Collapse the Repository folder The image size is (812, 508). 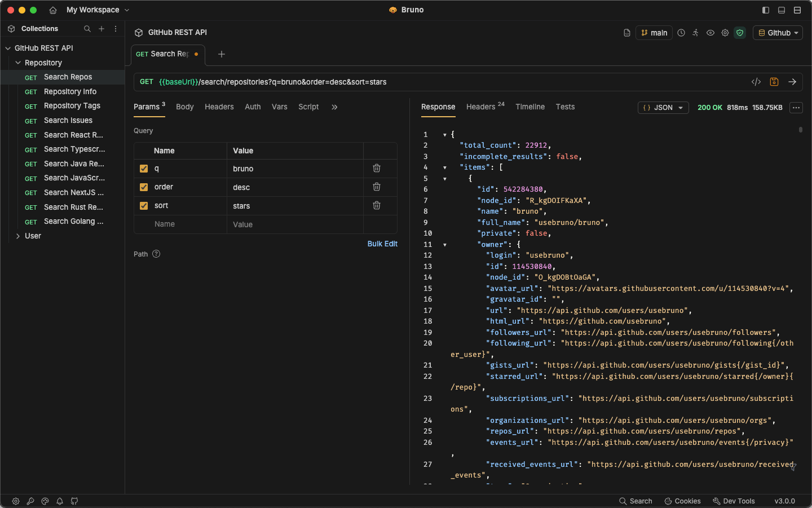point(18,63)
